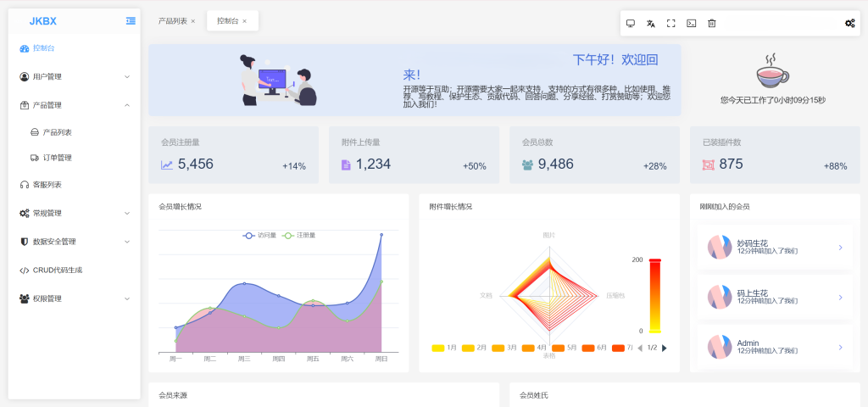Image resolution: width=868 pixels, height=407 pixels.
Task: Go to previous legend page arrow
Action: pos(641,348)
